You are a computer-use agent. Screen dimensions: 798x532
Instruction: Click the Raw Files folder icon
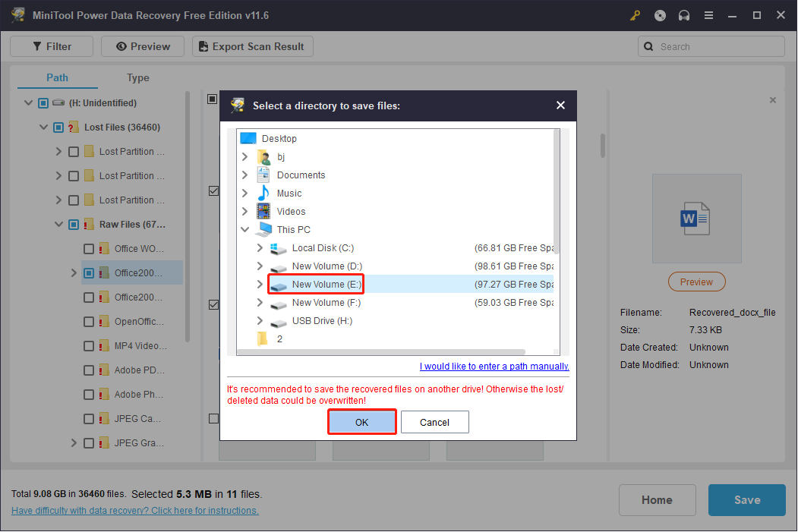point(89,225)
